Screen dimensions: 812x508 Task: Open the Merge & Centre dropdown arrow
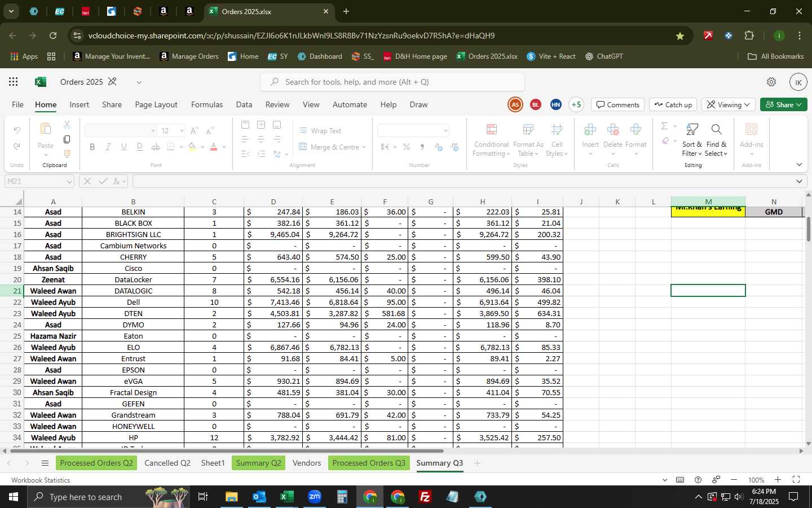click(364, 147)
